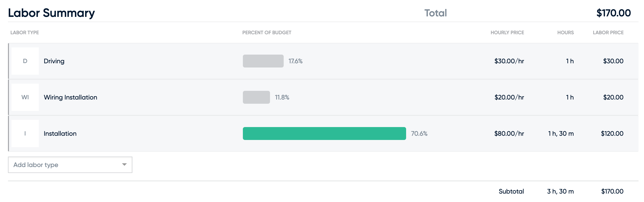Screen dimensions: 644x202
Task: Click the Installation "I" avatar icon
Action: [25, 134]
